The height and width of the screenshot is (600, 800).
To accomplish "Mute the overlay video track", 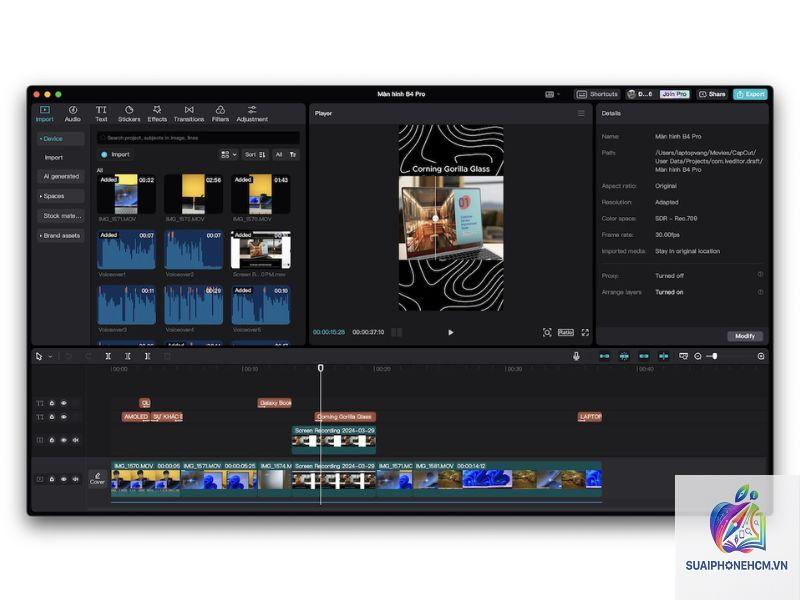I will (x=76, y=440).
